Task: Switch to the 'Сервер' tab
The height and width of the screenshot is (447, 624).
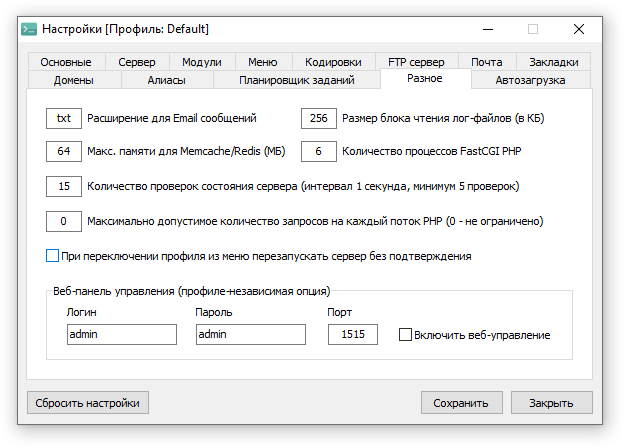Action: tap(137, 62)
